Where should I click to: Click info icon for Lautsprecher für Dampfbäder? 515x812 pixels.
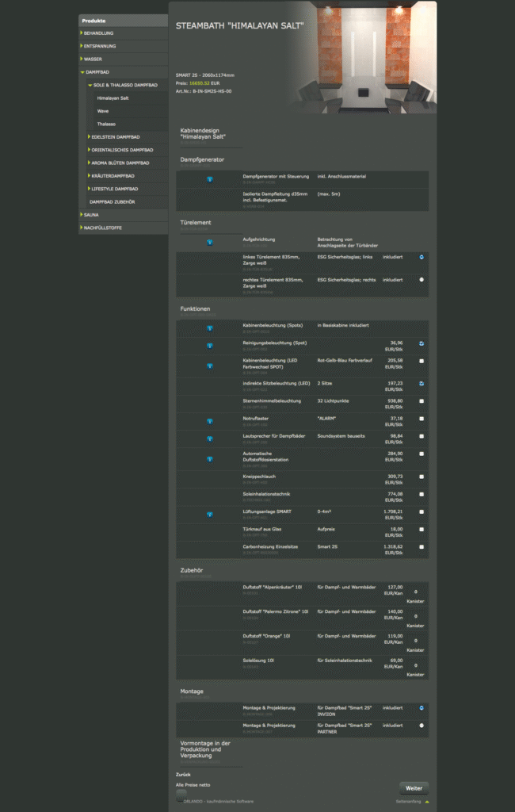pyautogui.click(x=210, y=439)
